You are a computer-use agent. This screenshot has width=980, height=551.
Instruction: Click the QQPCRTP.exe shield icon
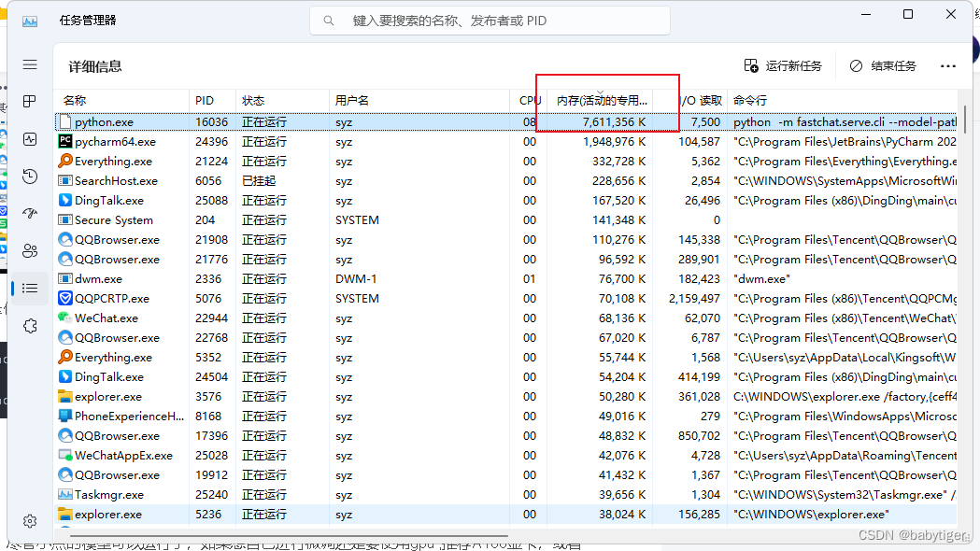65,298
